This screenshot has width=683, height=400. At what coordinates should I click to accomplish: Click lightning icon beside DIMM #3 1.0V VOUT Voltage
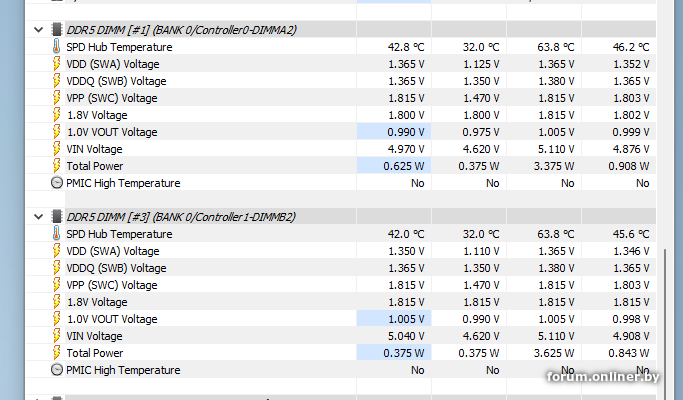click(56, 319)
